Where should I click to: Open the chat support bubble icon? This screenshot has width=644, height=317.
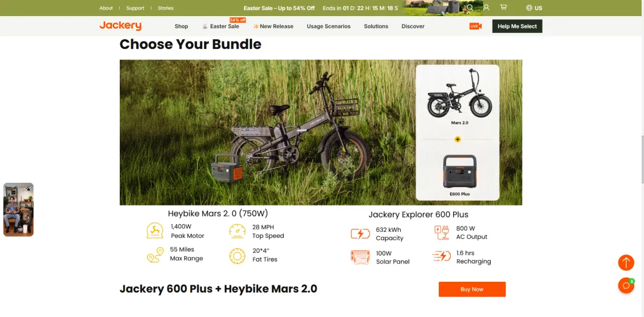(626, 285)
